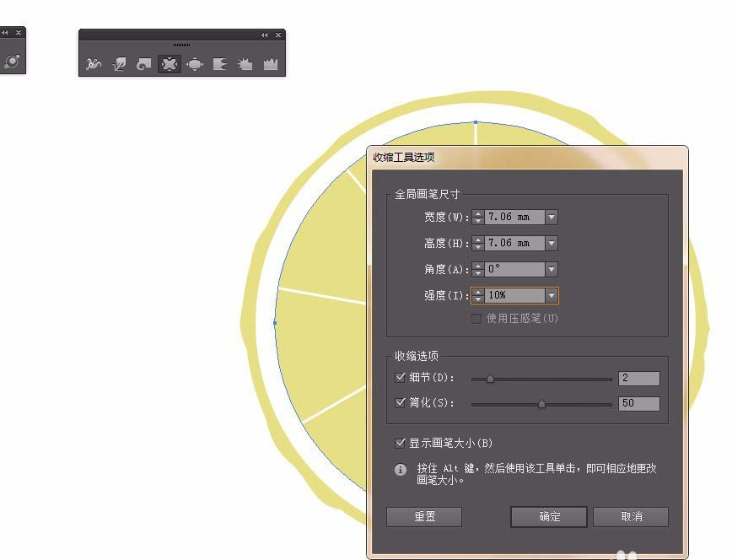732x560 pixels.
Task: Close the small left panel
Action: point(19,33)
